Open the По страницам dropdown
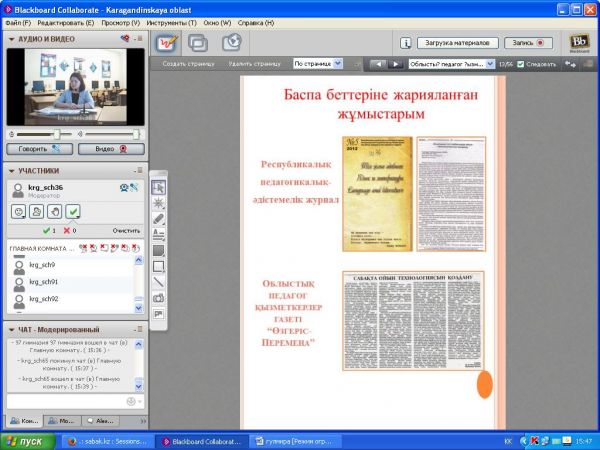Image resolution: width=600 pixels, height=450 pixels. [x=317, y=63]
